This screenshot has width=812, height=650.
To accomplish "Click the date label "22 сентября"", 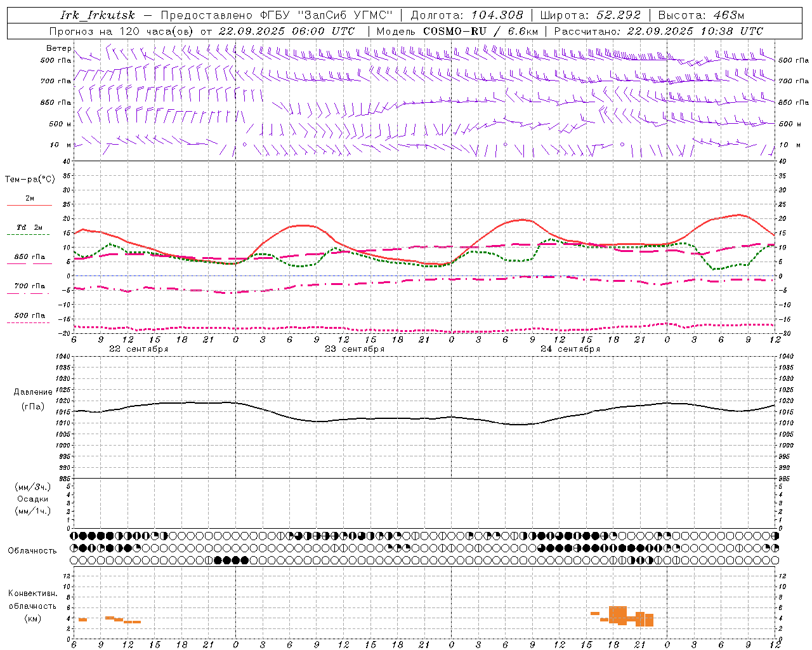I will tap(138, 349).
